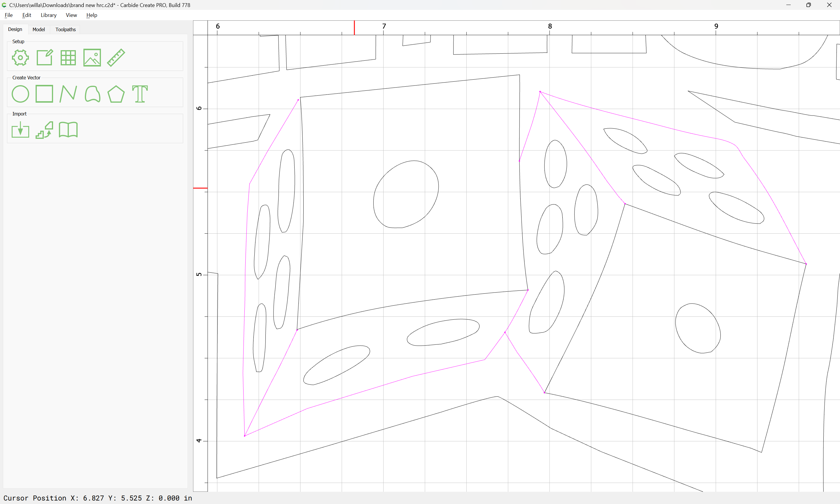Open the Design Library book icon
The height and width of the screenshot is (504, 840).
click(x=68, y=130)
